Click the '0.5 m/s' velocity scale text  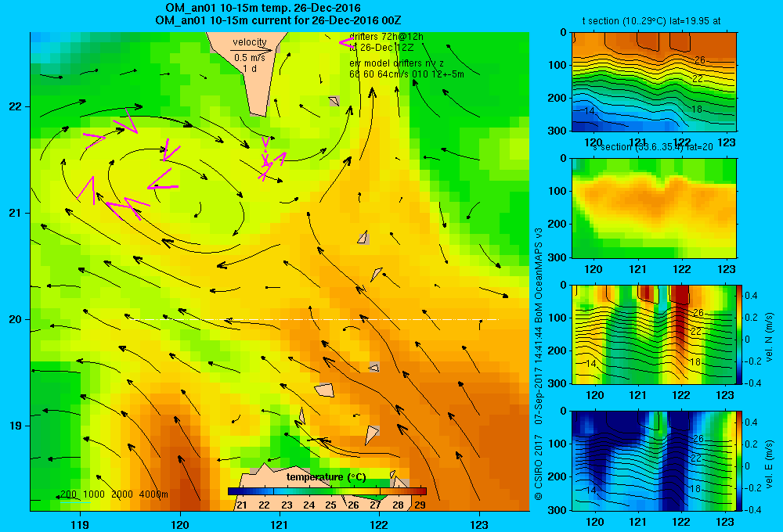250,58
